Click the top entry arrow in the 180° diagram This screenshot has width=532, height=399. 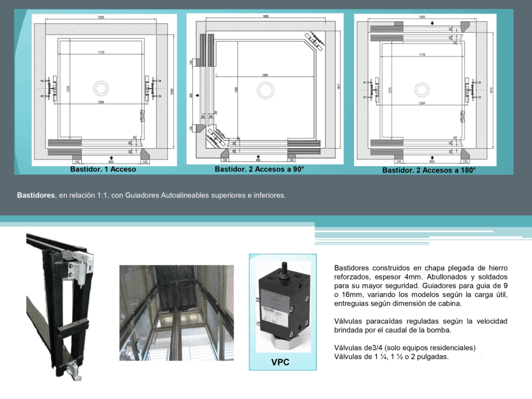(432, 23)
